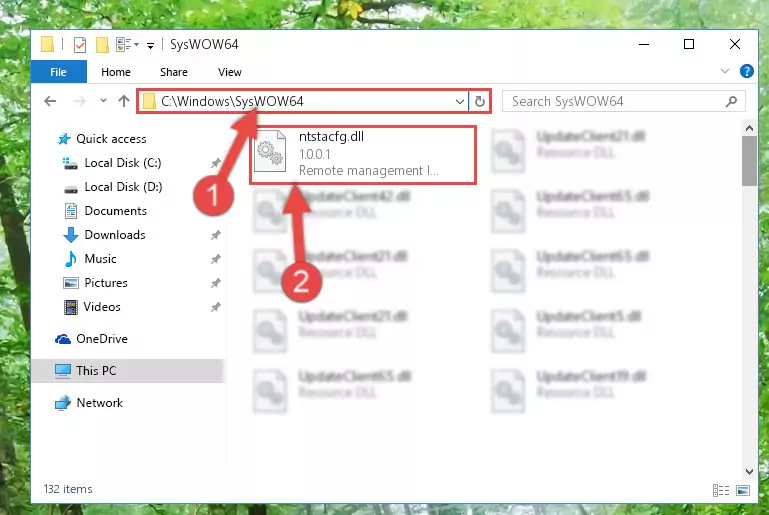Expand Customize Quick Access Toolbar arrow

151,46
